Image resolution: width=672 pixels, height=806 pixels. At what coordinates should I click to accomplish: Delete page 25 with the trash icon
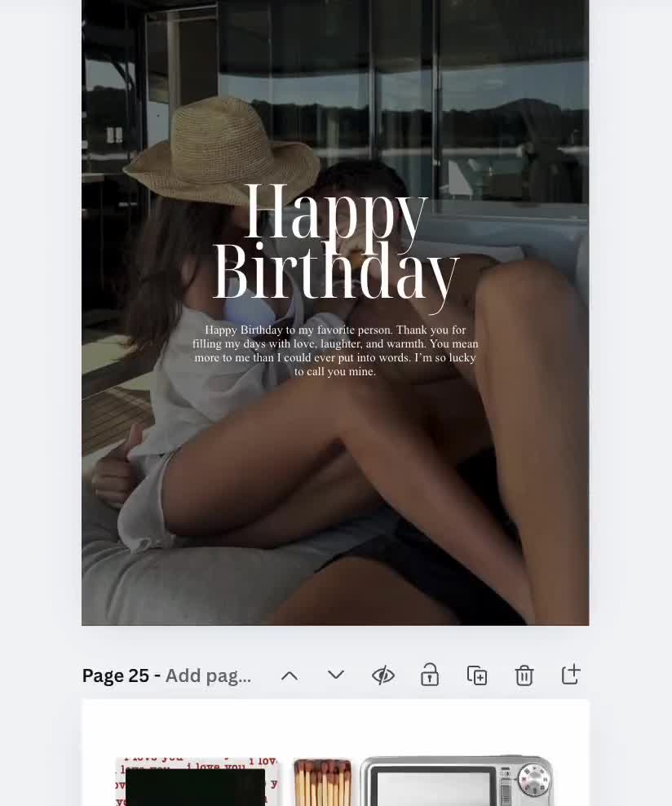(524, 675)
